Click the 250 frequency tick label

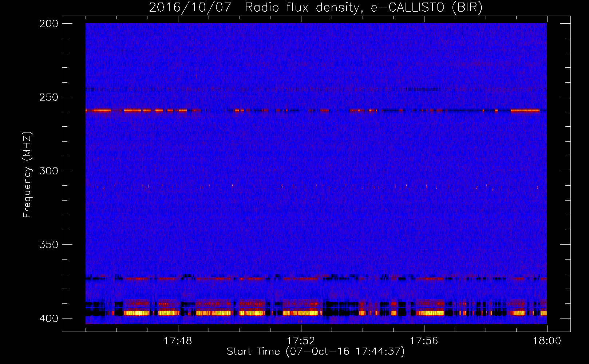tap(49, 97)
